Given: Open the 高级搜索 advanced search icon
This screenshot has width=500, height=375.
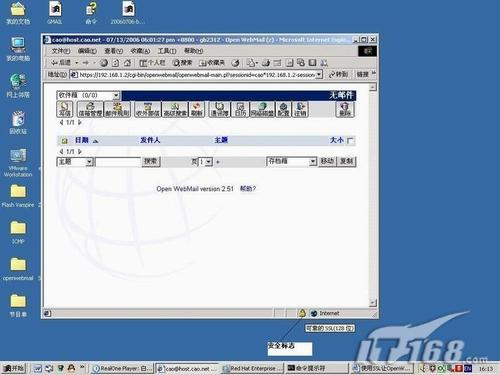Looking at the screenshot, I should click(175, 109).
